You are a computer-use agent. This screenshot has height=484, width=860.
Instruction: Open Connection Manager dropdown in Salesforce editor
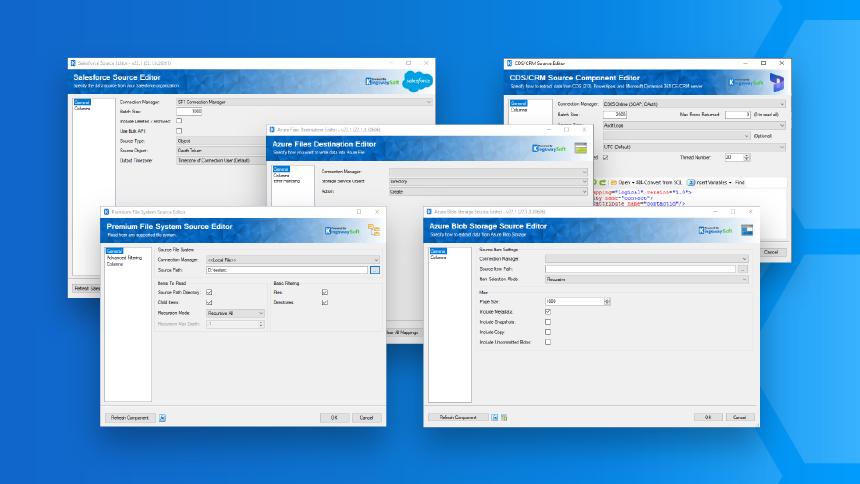304,102
